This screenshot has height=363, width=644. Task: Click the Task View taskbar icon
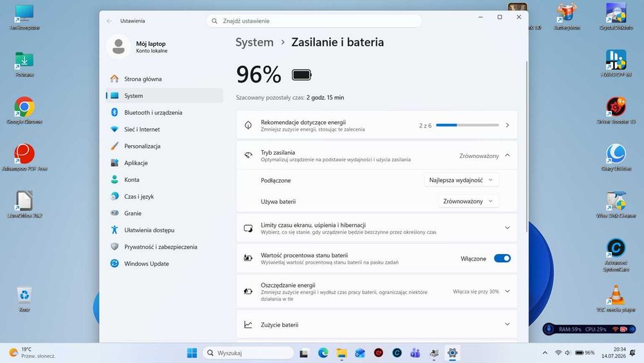click(x=304, y=353)
